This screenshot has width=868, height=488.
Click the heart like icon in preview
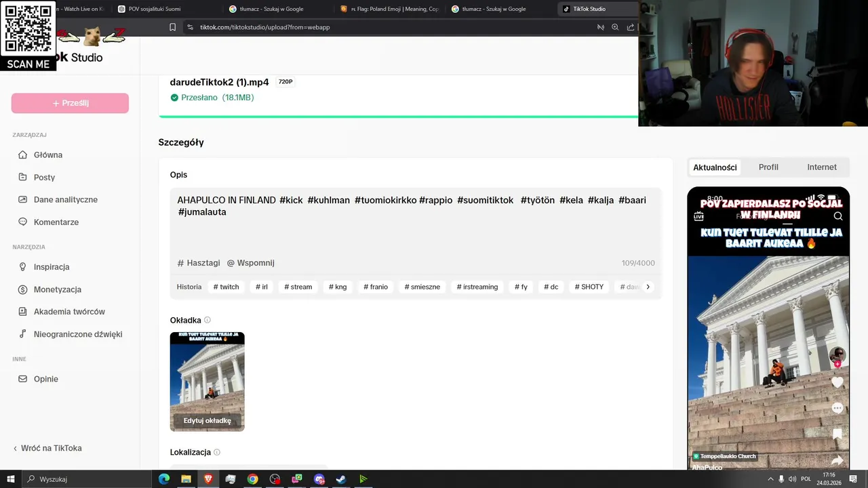837,382
